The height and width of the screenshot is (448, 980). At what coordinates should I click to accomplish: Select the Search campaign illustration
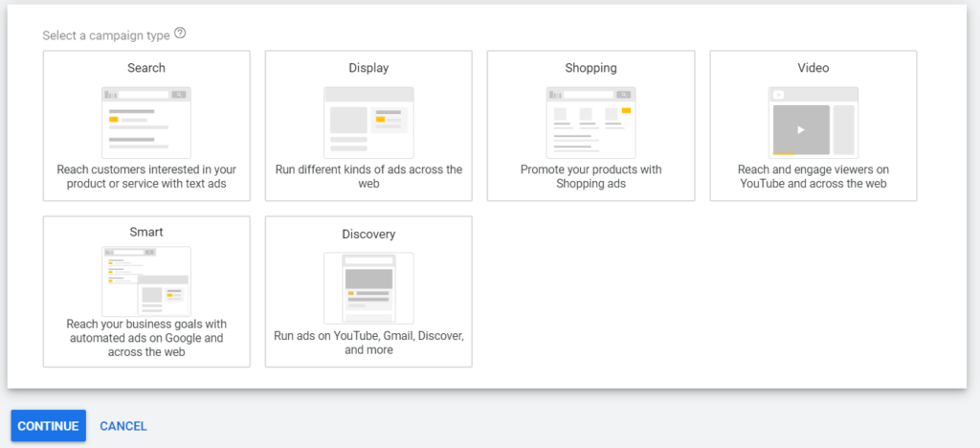coord(146,123)
